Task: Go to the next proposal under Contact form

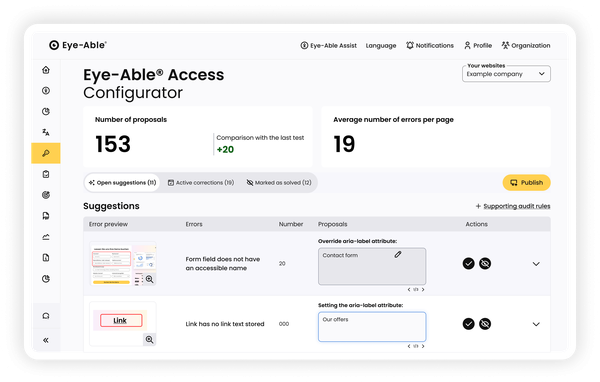Action: pyautogui.click(x=423, y=290)
